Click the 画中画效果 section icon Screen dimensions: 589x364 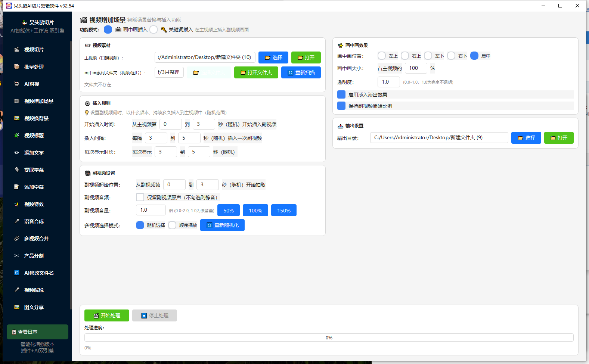(x=340, y=46)
